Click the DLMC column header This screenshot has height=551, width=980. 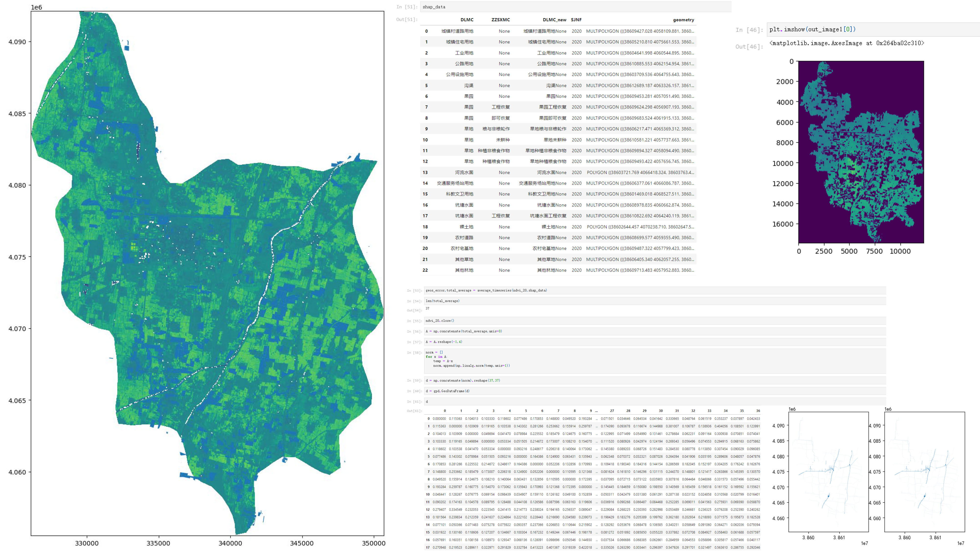pos(467,20)
